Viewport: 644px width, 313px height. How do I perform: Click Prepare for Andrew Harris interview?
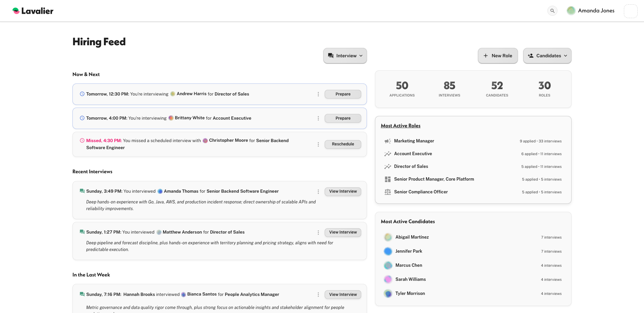point(343,94)
